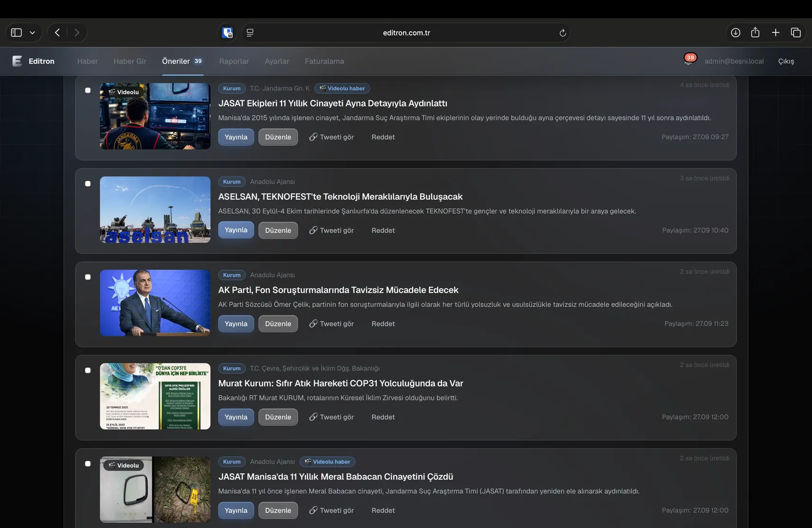Click Düzenle for JASAT Ayna Detayıyla article
The height and width of the screenshot is (528, 812).
(x=278, y=137)
